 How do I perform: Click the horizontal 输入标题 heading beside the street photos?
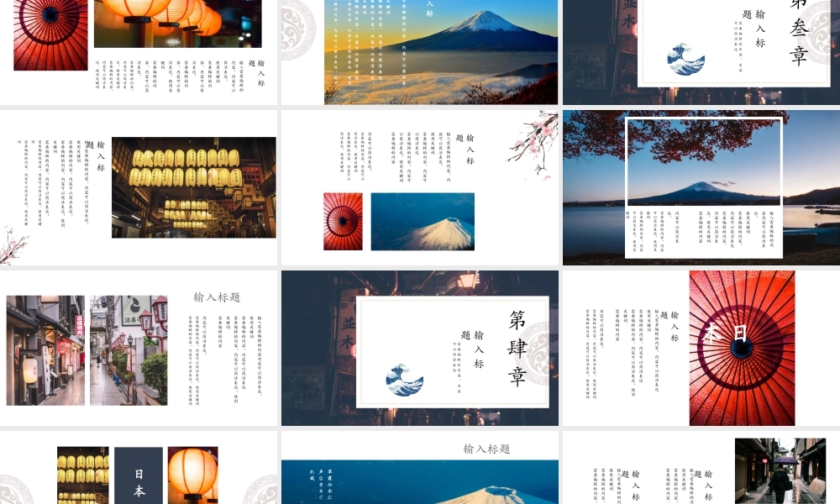click(x=217, y=297)
